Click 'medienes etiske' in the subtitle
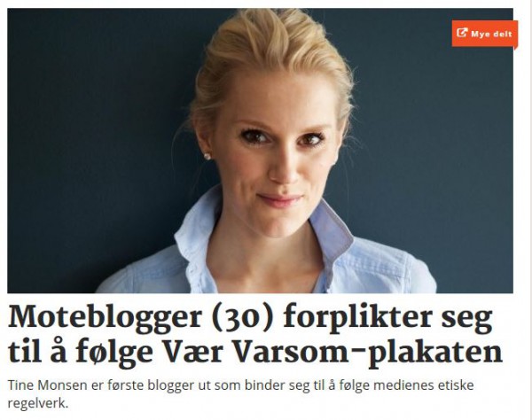This screenshot has height=420, width=532. click(420, 385)
